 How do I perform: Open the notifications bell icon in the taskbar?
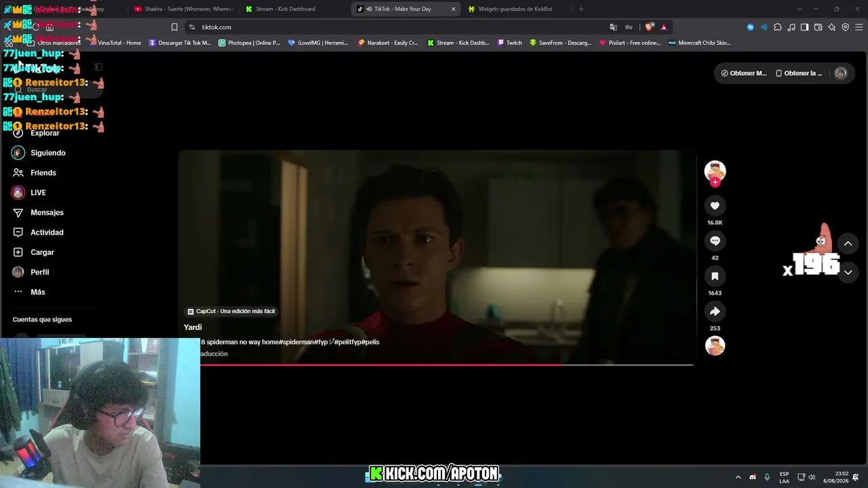pos(856,477)
